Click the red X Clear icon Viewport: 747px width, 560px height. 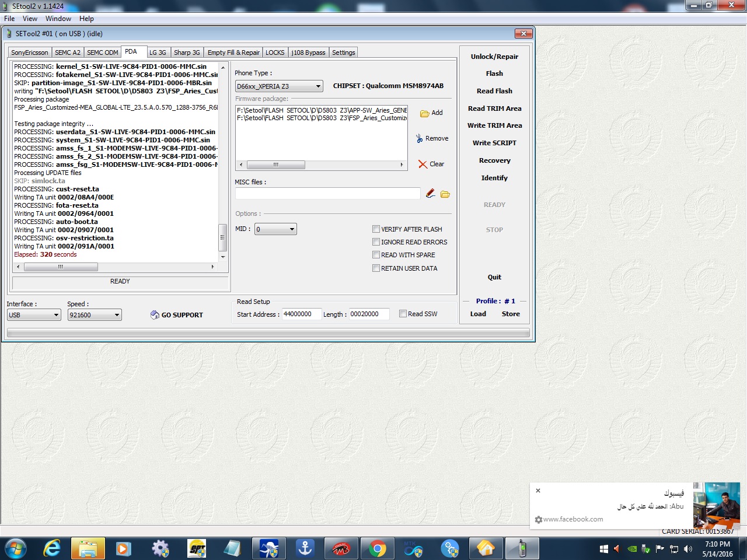tap(423, 164)
